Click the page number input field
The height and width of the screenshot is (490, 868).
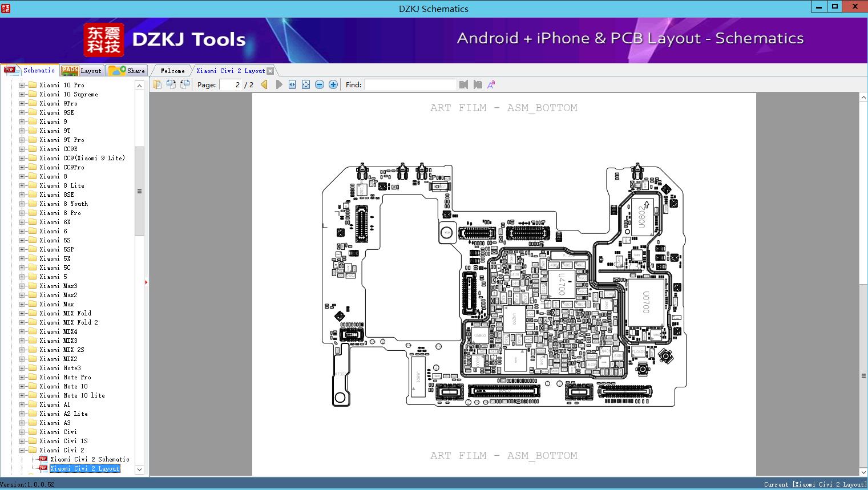(230, 84)
